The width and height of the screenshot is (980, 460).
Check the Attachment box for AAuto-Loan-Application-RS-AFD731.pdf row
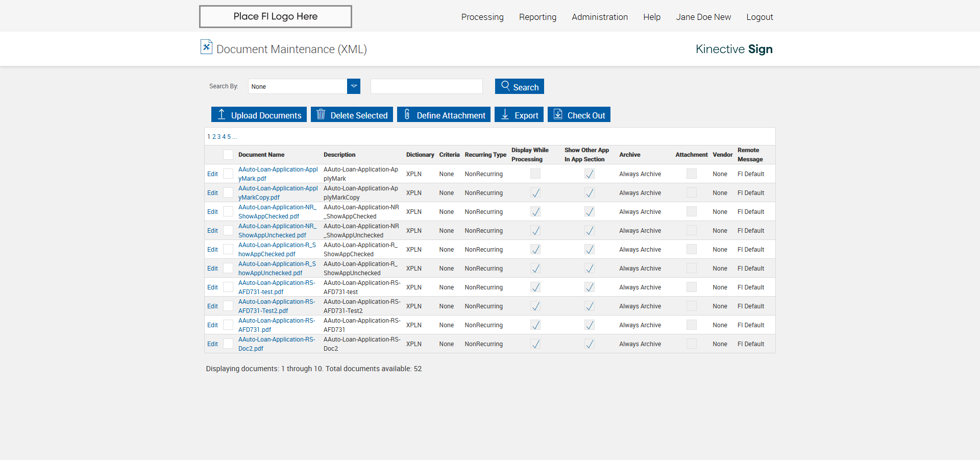coord(691,325)
